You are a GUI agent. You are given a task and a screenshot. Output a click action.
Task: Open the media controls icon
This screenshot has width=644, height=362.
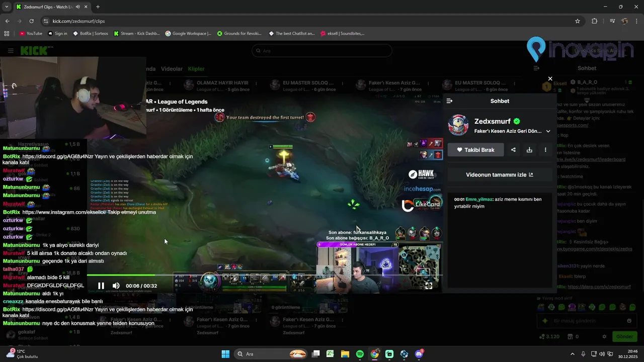[x=612, y=21]
